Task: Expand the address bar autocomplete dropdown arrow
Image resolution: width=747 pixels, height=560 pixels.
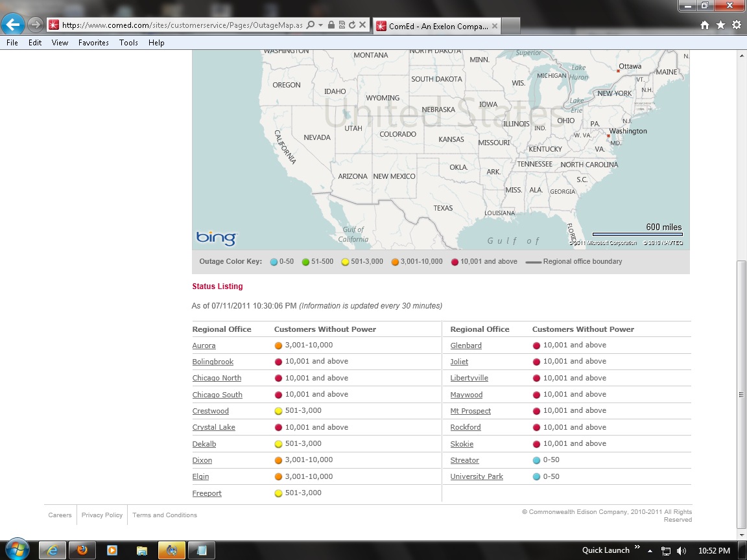Action: coord(320,25)
